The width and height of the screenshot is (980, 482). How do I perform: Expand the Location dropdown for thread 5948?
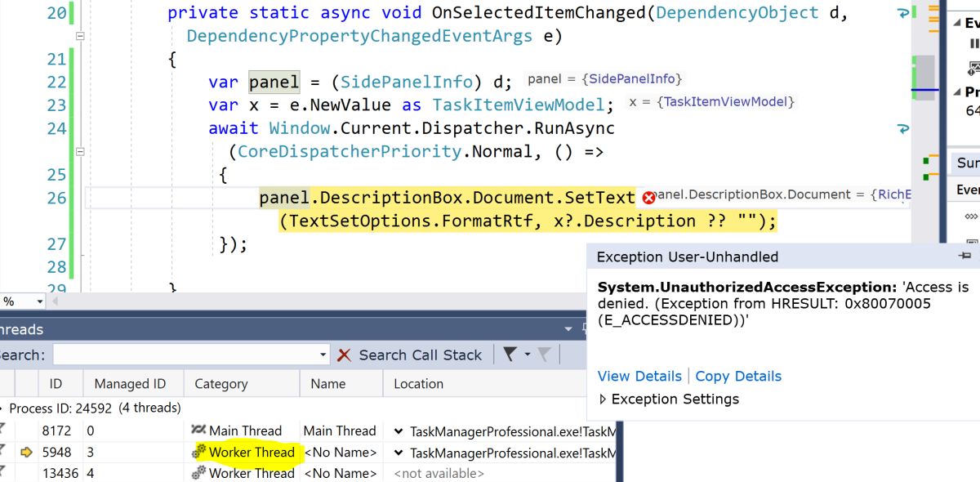coord(398,453)
